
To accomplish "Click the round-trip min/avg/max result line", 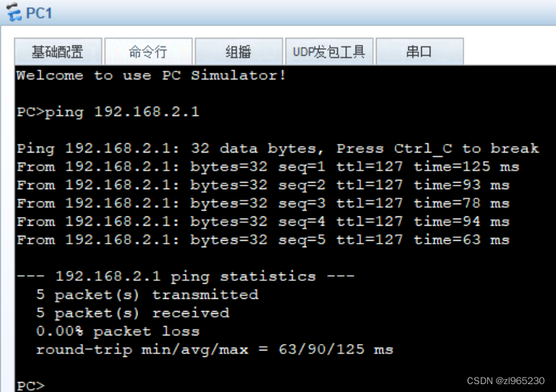I will click(x=215, y=350).
